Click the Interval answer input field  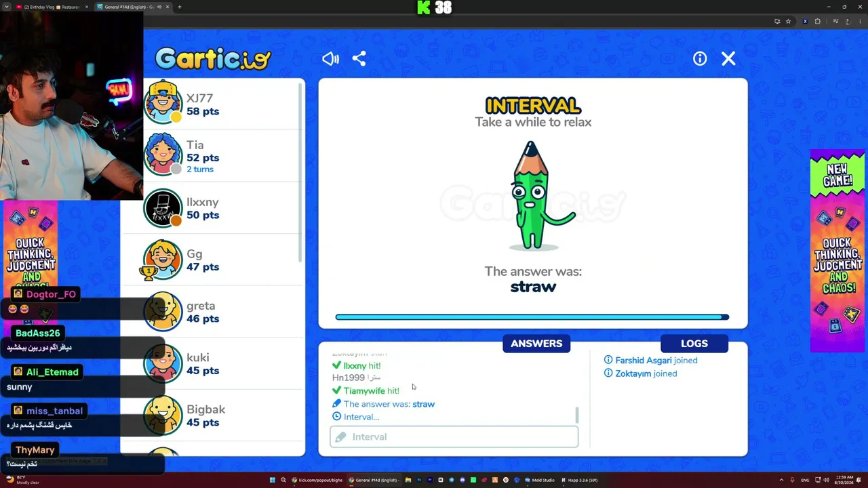(x=454, y=437)
